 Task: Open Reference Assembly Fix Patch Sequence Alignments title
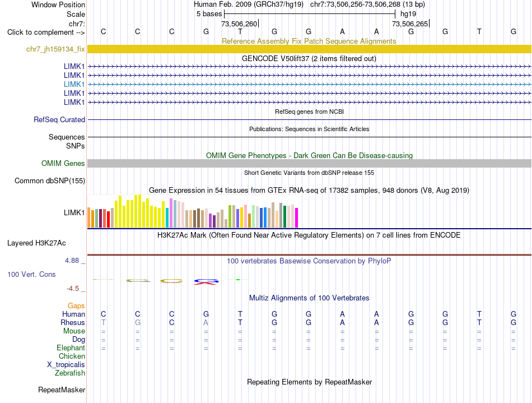[309, 41]
